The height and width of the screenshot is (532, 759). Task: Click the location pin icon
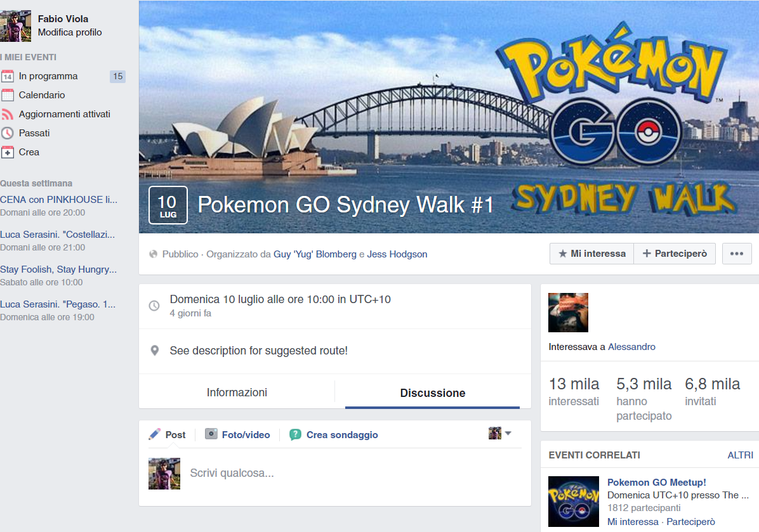154,351
